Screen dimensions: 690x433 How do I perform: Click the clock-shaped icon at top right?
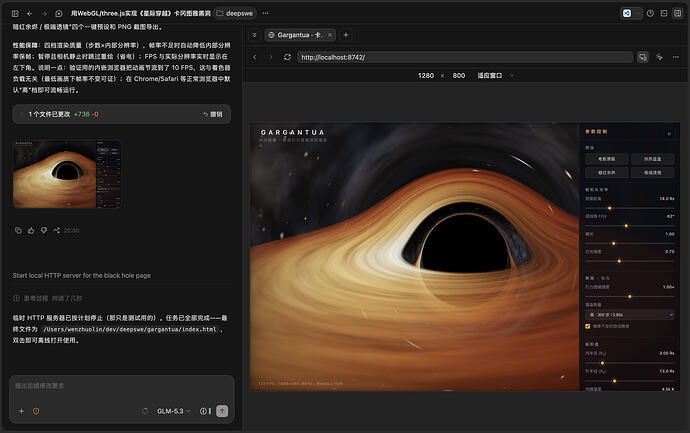tap(650, 14)
